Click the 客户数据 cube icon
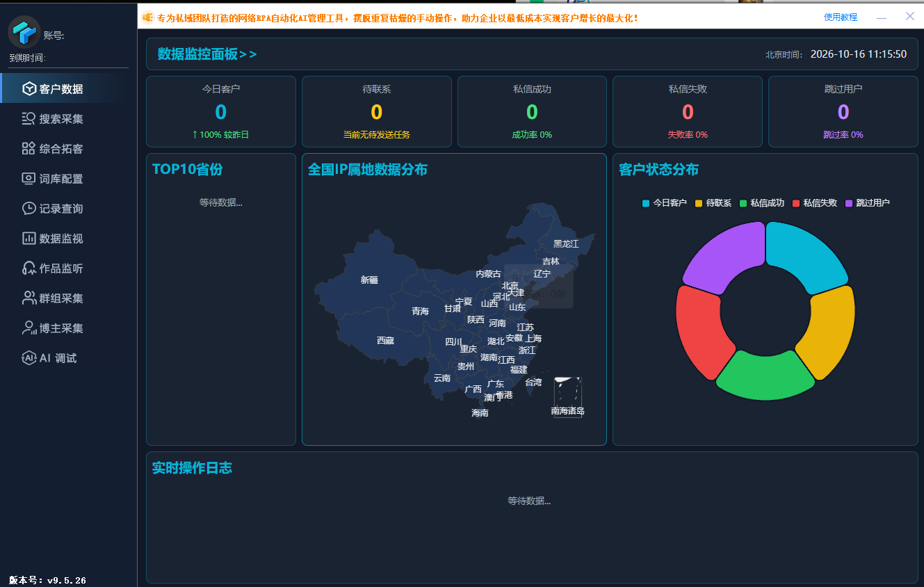Image resolution: width=924 pixels, height=587 pixels. [x=29, y=88]
